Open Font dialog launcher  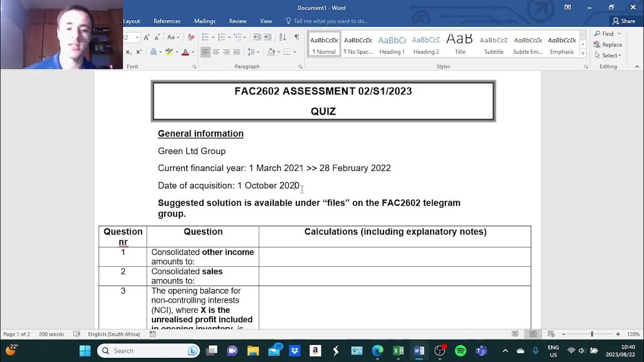(x=194, y=67)
